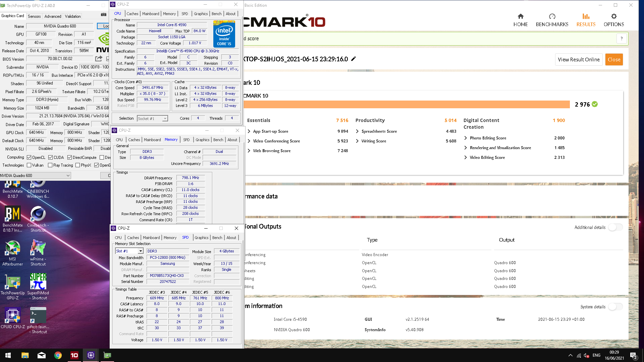Click the question mark help button
644x362 pixels.
coord(622,39)
